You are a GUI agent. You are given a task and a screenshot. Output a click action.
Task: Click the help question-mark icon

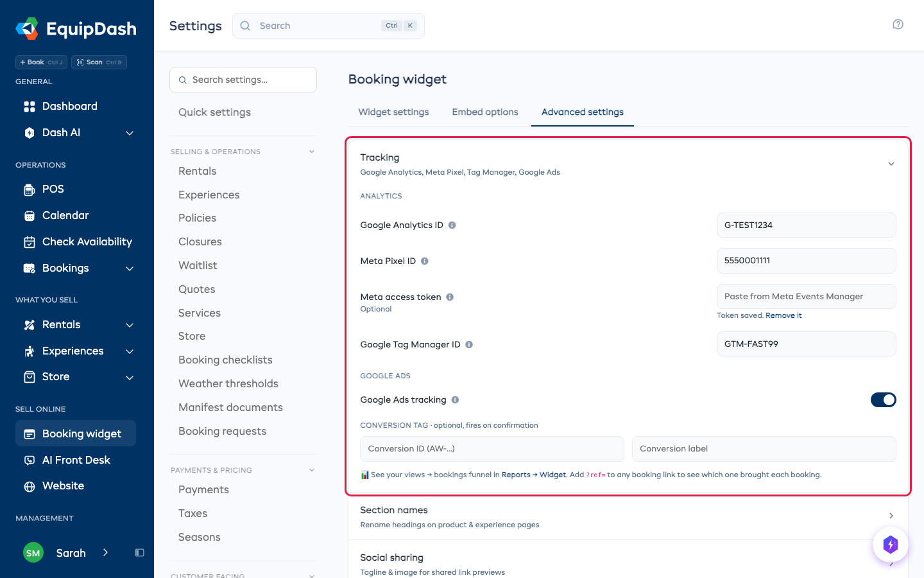tap(898, 24)
